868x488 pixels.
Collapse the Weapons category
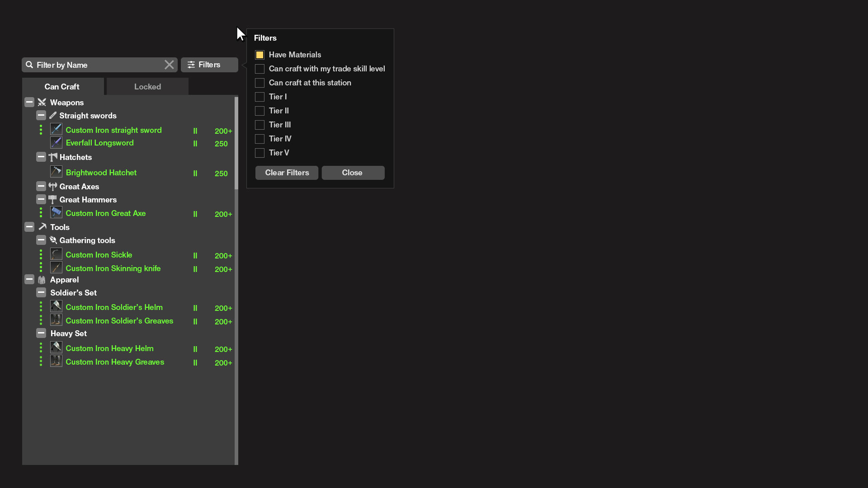click(29, 103)
